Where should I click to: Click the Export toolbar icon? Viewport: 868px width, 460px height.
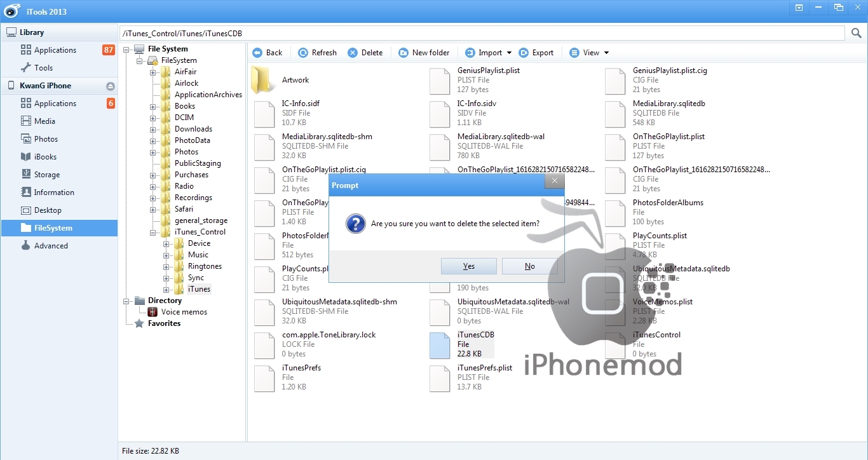524,53
